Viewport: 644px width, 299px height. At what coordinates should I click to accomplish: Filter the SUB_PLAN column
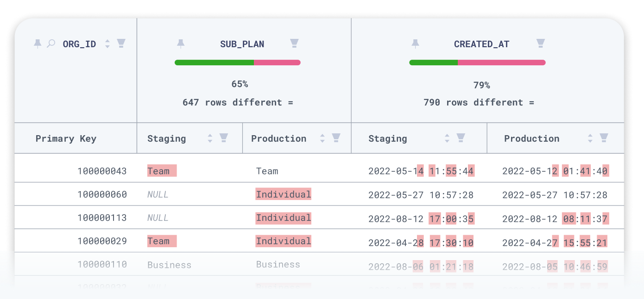click(294, 43)
